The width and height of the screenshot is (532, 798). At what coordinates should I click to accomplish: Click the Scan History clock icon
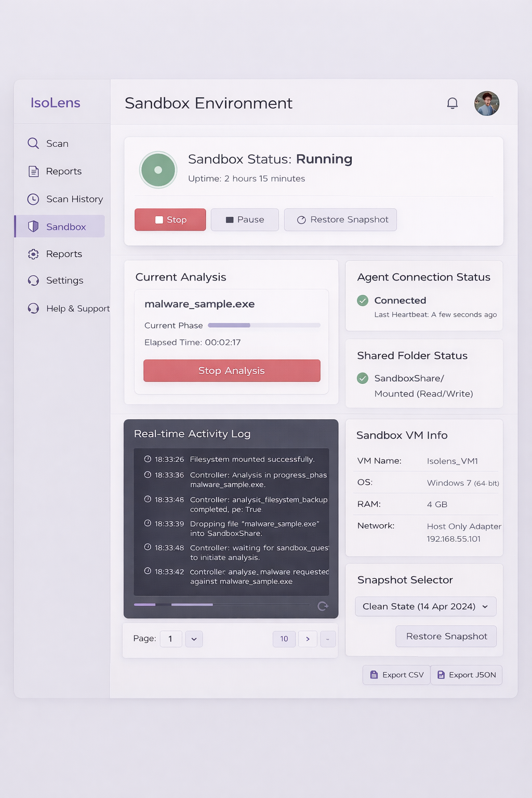[33, 199]
